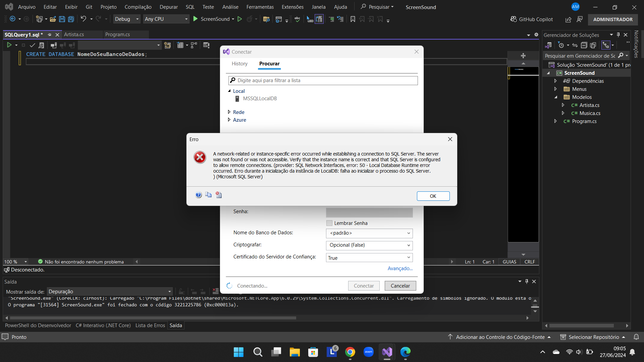
Task: Collapse the Modelos folder node
Action: pos(556,97)
